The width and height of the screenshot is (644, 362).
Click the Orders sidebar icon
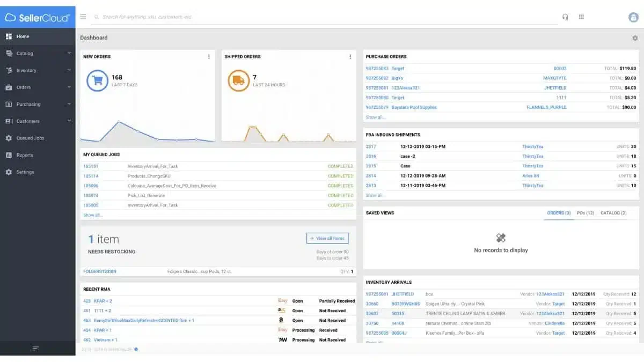(x=9, y=87)
